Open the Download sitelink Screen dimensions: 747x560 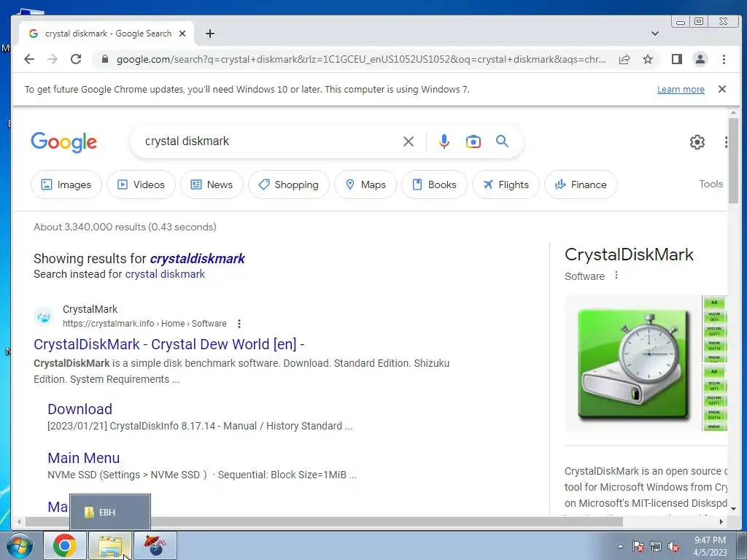[80, 409]
